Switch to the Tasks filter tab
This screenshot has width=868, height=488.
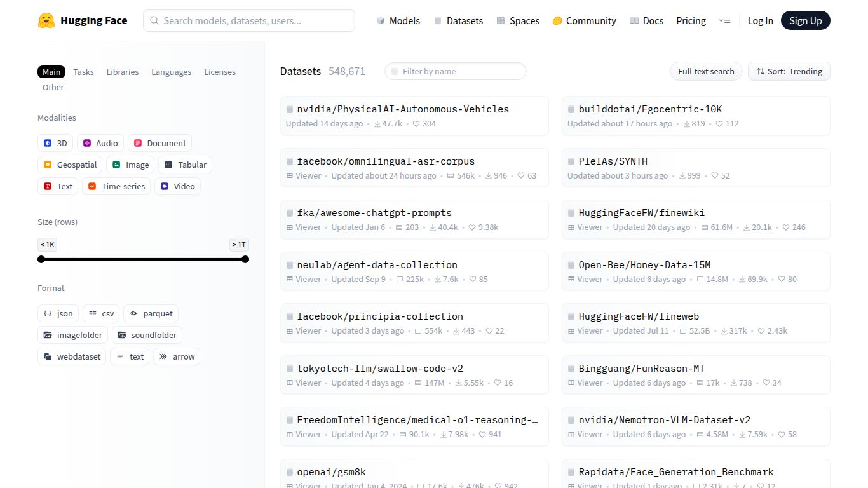[x=83, y=72]
